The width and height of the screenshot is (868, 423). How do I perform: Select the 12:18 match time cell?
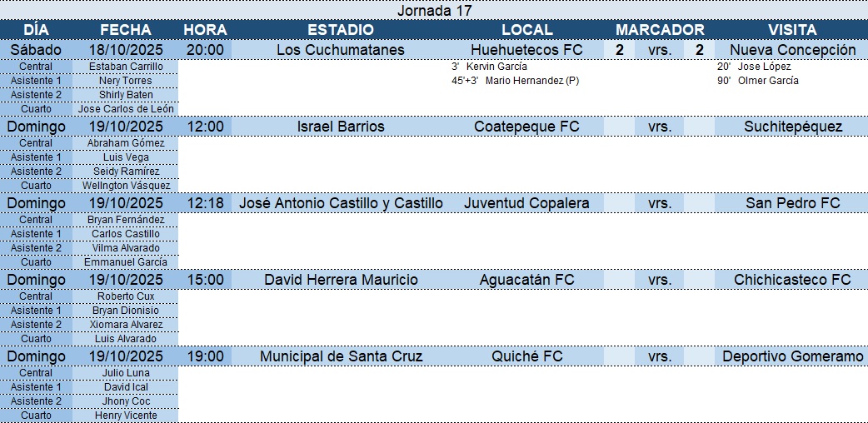[x=205, y=203]
